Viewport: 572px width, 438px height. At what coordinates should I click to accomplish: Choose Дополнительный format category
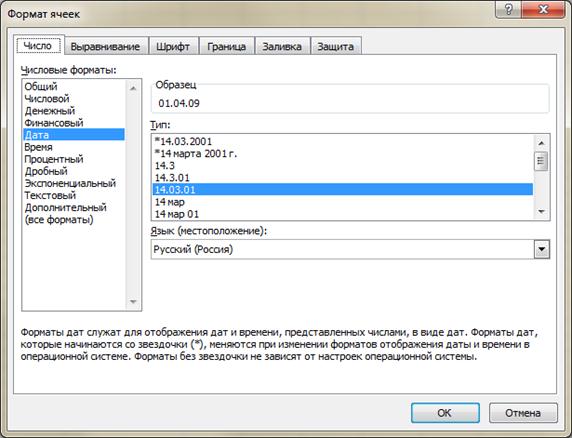pyautogui.click(x=73, y=208)
